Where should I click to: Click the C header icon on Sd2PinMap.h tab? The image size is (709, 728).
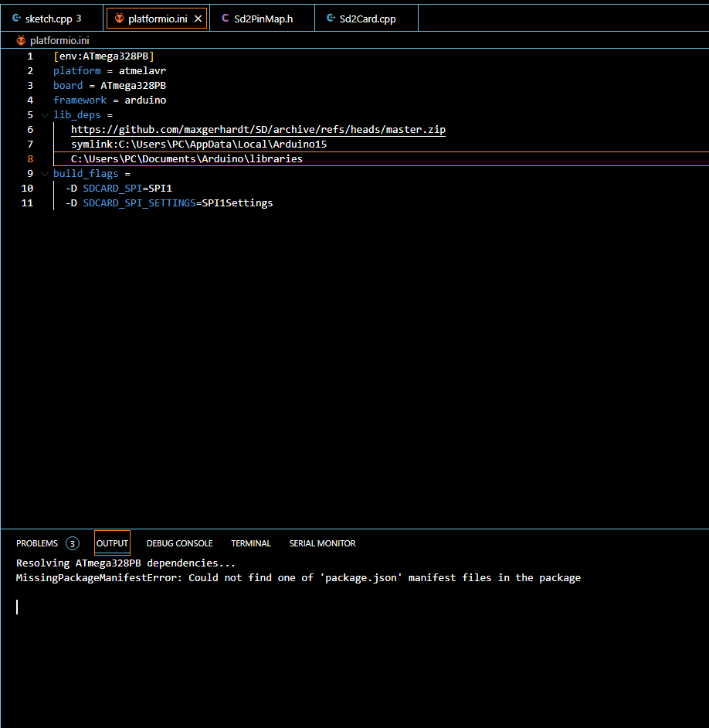click(x=225, y=18)
